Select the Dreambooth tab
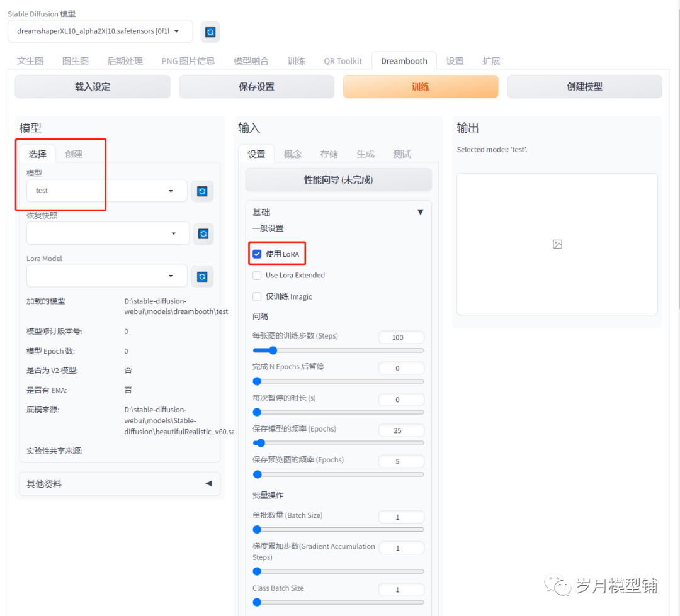 (404, 60)
